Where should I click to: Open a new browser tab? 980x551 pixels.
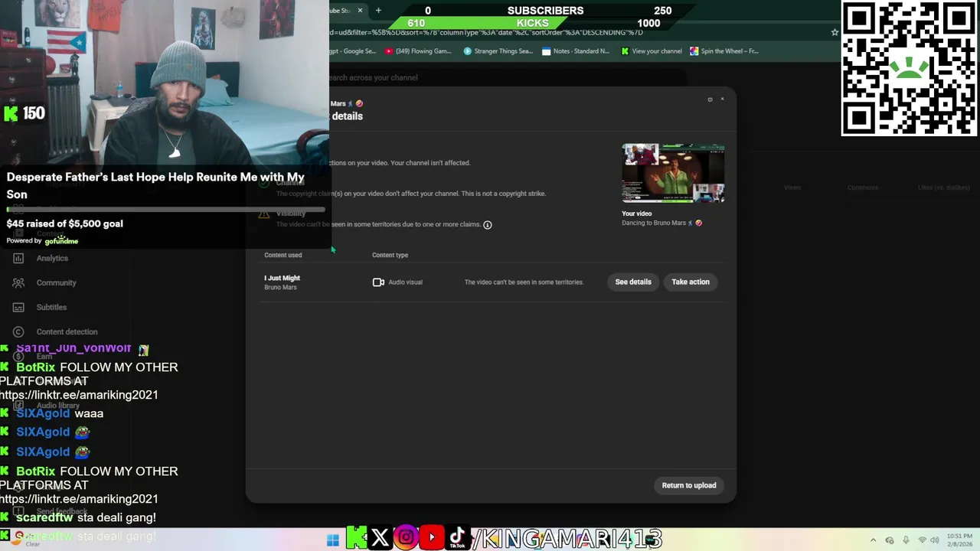point(378,10)
